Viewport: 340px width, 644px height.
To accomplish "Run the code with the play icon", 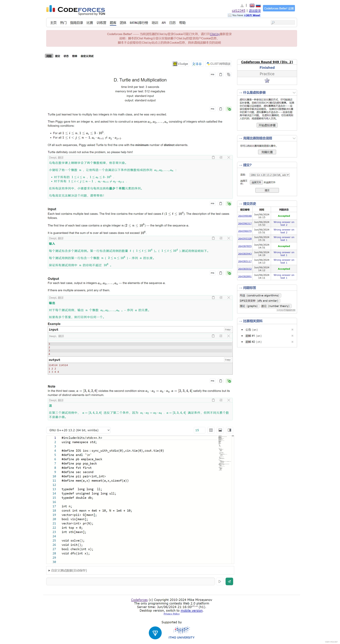I will click(220, 581).
